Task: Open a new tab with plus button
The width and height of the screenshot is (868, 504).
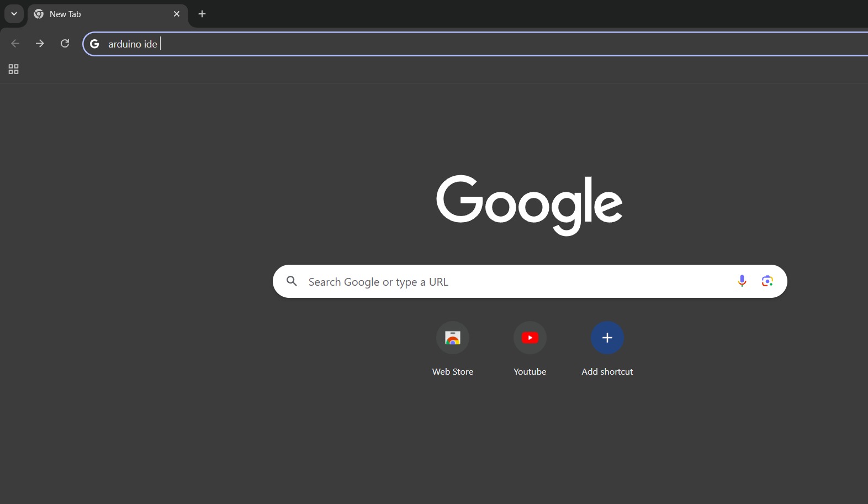Action: point(202,14)
